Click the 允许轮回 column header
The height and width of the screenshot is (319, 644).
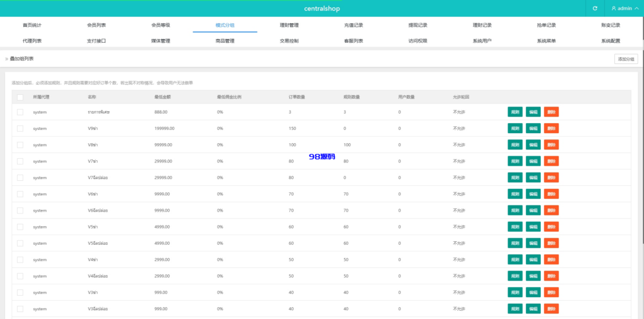461,97
